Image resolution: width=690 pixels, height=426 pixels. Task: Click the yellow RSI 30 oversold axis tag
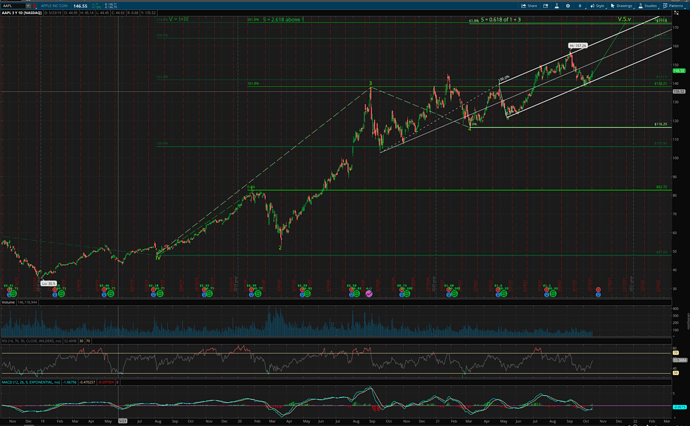(676, 373)
